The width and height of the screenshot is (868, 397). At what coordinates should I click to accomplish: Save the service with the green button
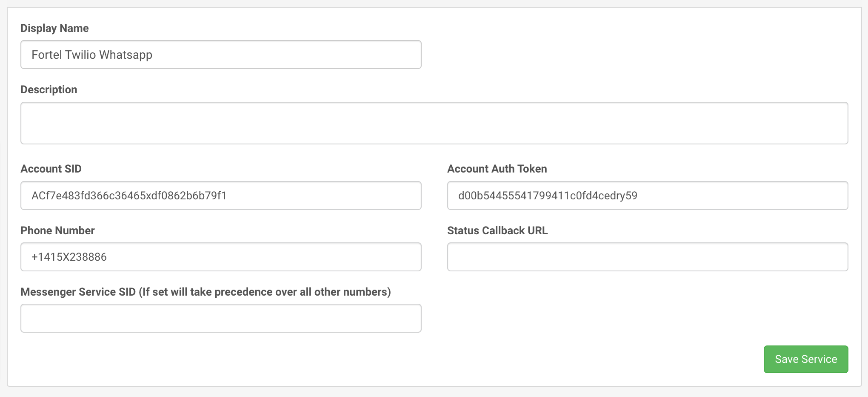(806, 359)
